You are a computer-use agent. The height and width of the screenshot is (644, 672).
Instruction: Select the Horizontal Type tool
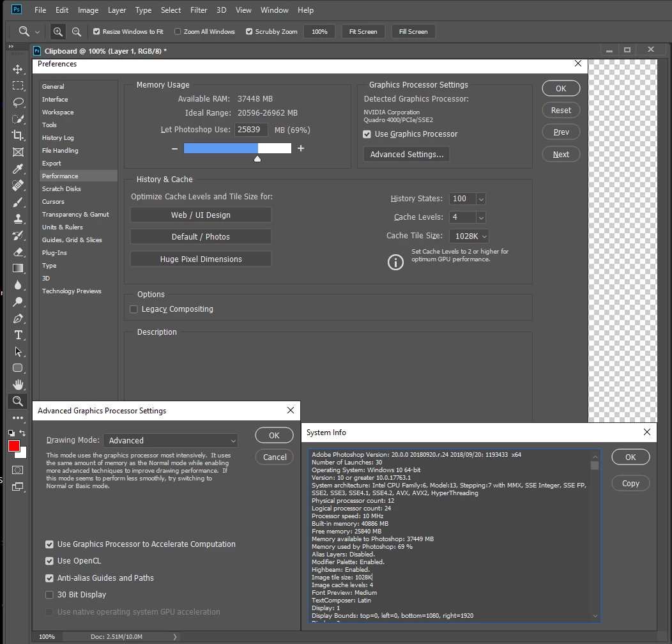pos(18,335)
